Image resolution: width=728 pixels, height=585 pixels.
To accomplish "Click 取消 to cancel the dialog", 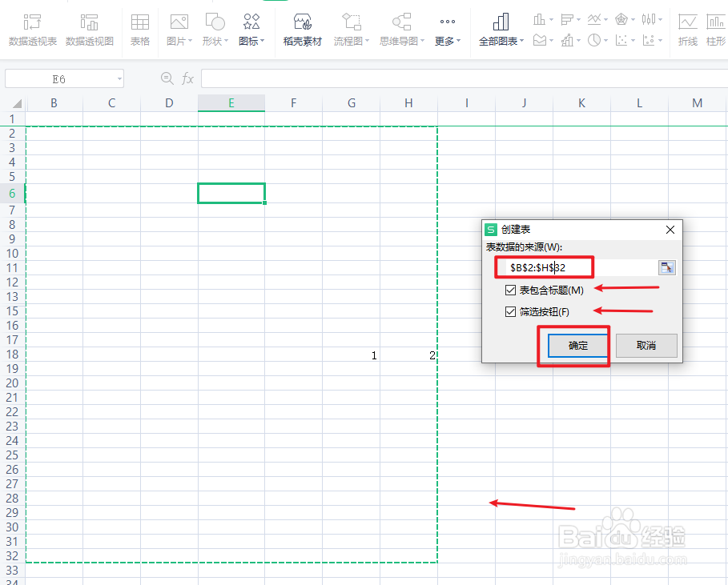I will (646, 346).
